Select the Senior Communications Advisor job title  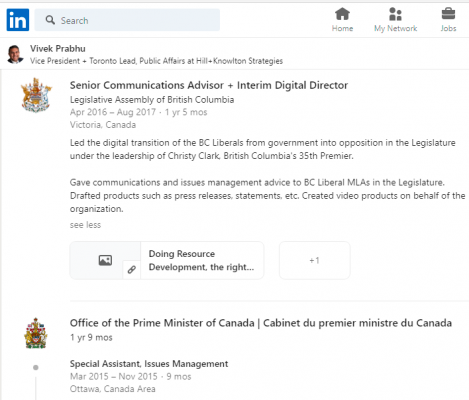[x=209, y=85]
